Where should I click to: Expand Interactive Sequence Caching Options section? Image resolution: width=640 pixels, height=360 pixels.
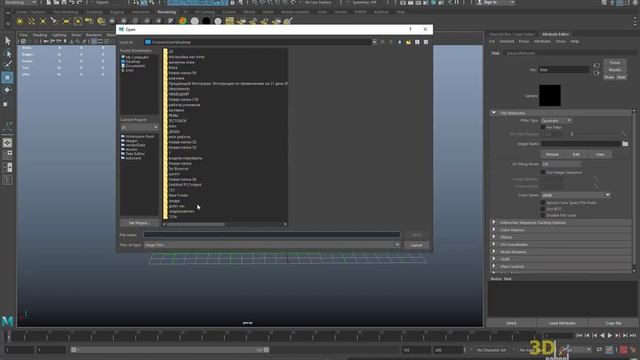click(494, 222)
